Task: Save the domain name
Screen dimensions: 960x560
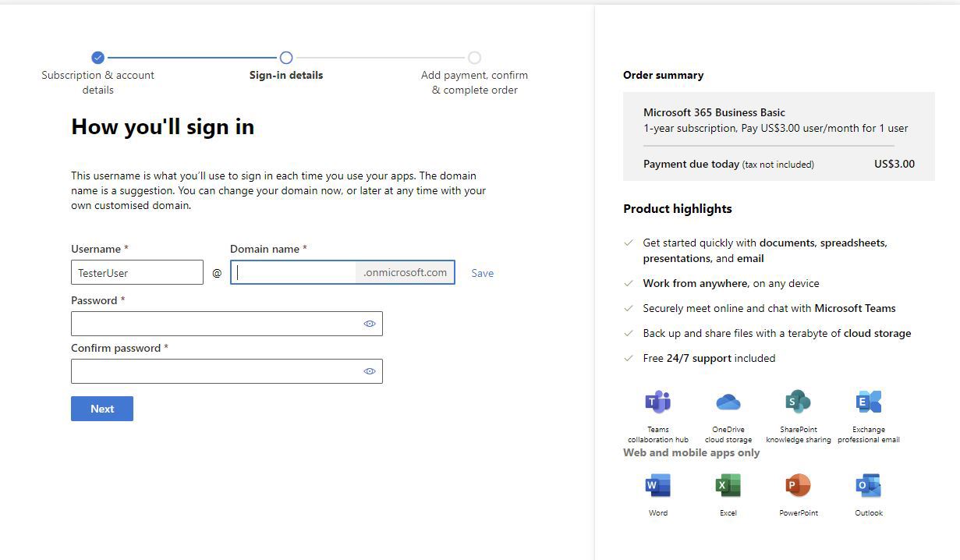Action: [482, 273]
